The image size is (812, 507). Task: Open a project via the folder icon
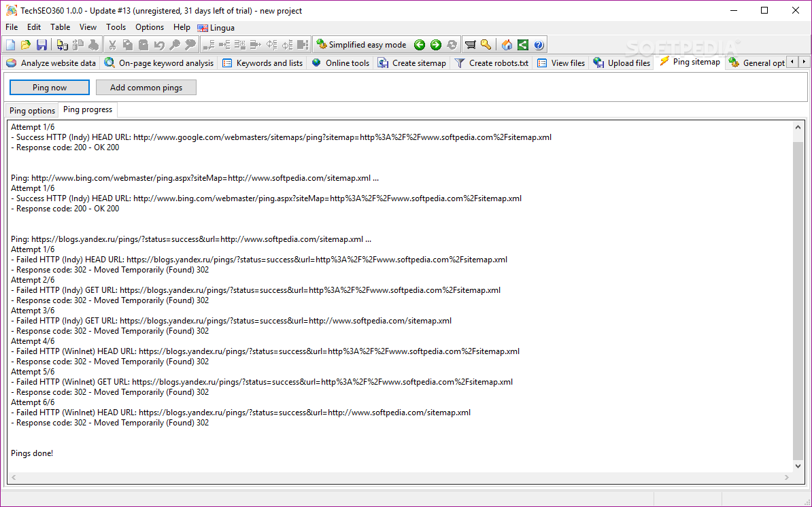click(x=26, y=45)
